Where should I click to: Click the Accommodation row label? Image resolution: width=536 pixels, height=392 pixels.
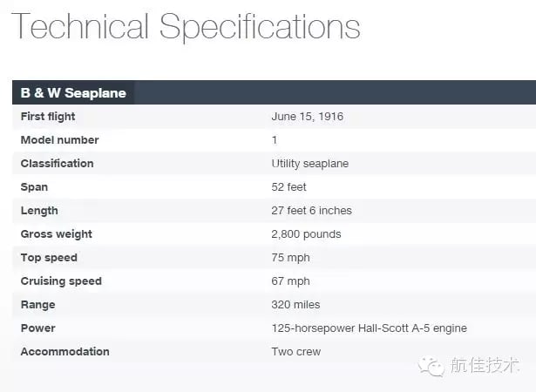65,352
